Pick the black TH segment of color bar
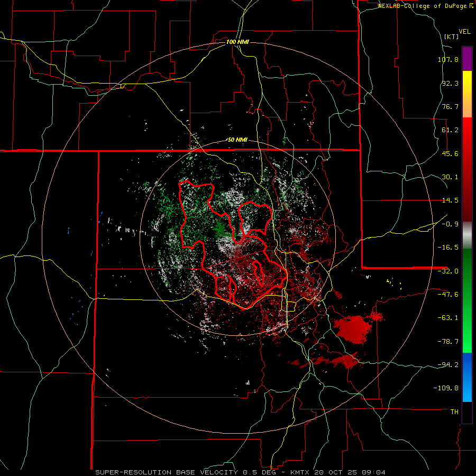This screenshot has height=476, width=476. pyautogui.click(x=467, y=412)
